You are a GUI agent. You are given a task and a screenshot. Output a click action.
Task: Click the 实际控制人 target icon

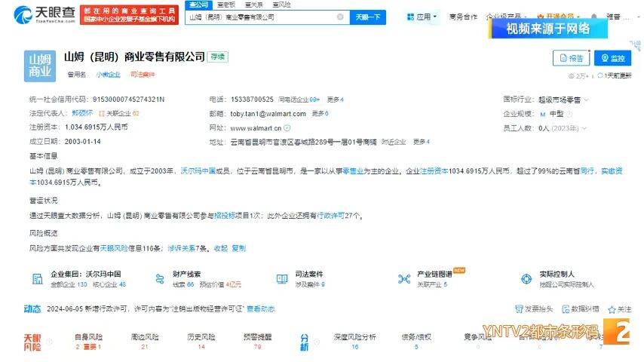(526, 279)
